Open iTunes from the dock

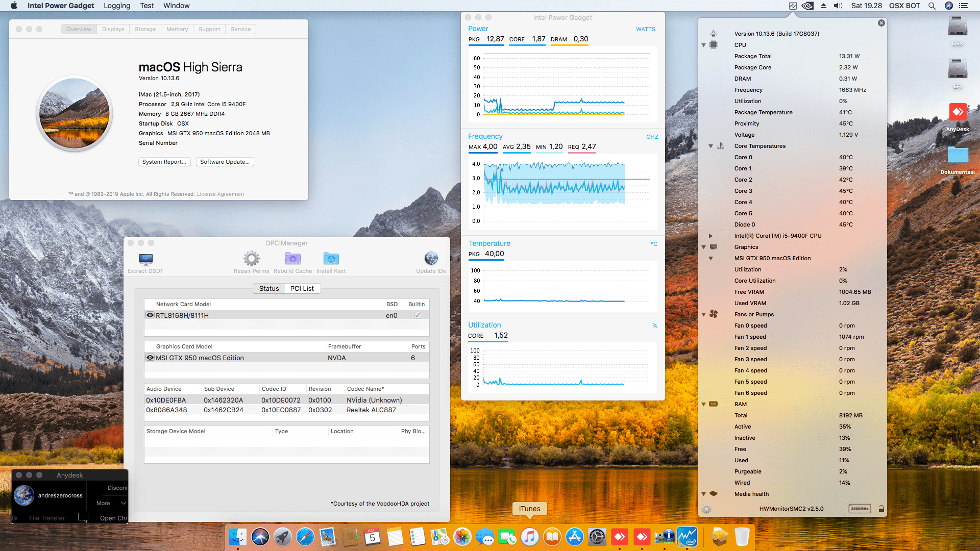click(529, 537)
